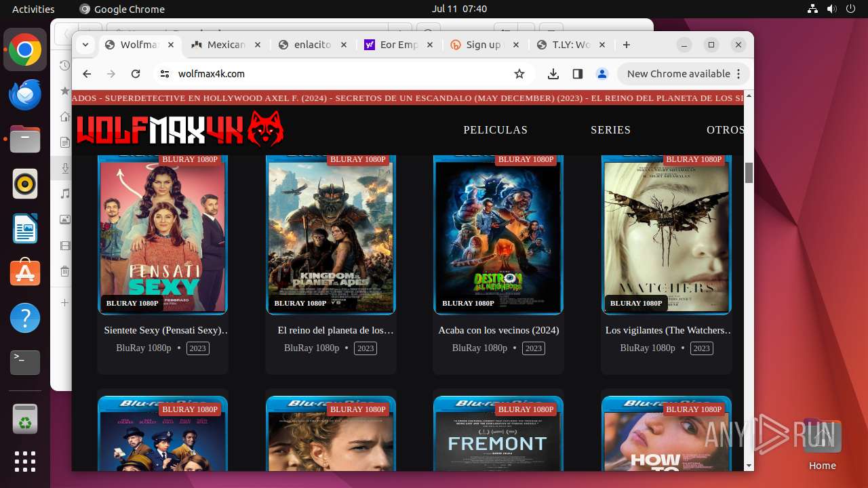Launch Thunderbird mail from the dock
Image resolution: width=868 pixels, height=488 pixels.
tap(25, 95)
